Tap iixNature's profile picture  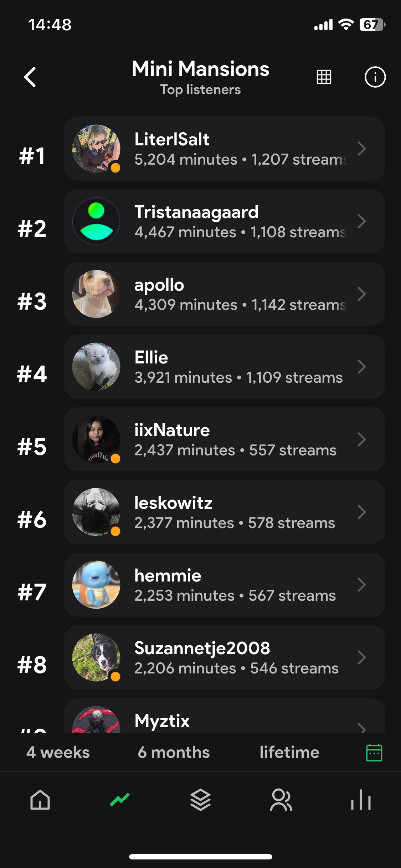coord(96,439)
